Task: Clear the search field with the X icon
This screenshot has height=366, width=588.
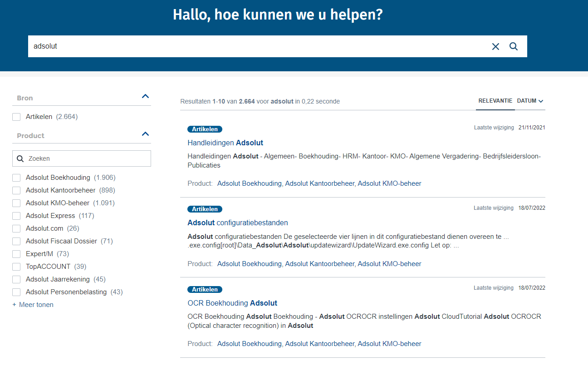Action: 495,46
